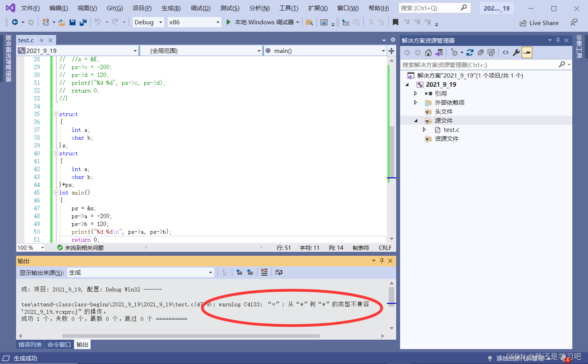Open the main() member dropdown
Image resolution: width=588 pixels, height=364 pixels.
pos(325,51)
